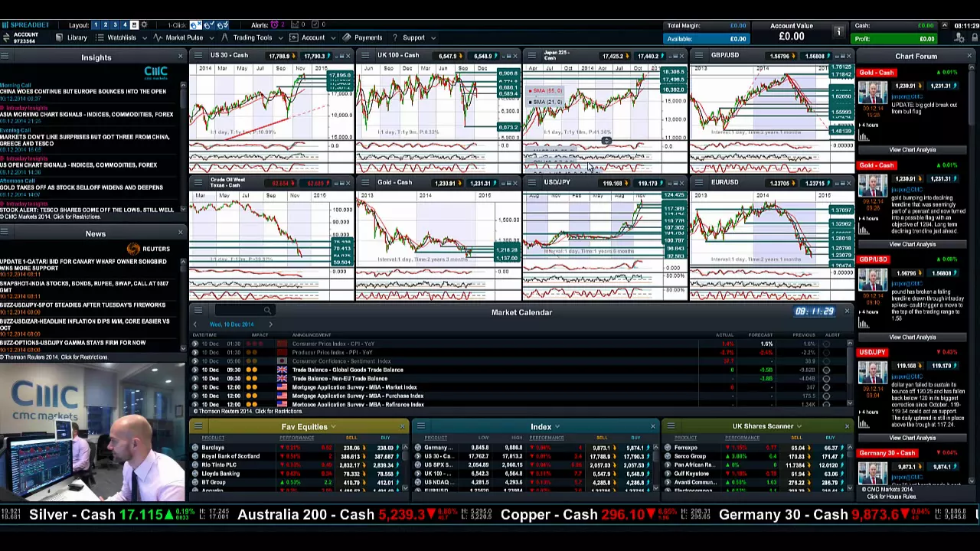
Task: Toggle alert for Trade Balance Non-EU row
Action: pos(826,379)
